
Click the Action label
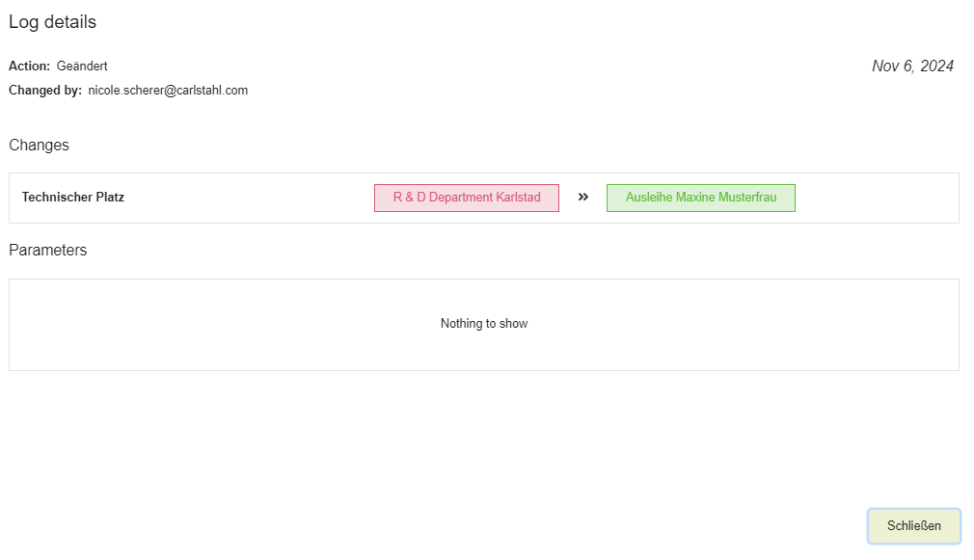tap(29, 67)
